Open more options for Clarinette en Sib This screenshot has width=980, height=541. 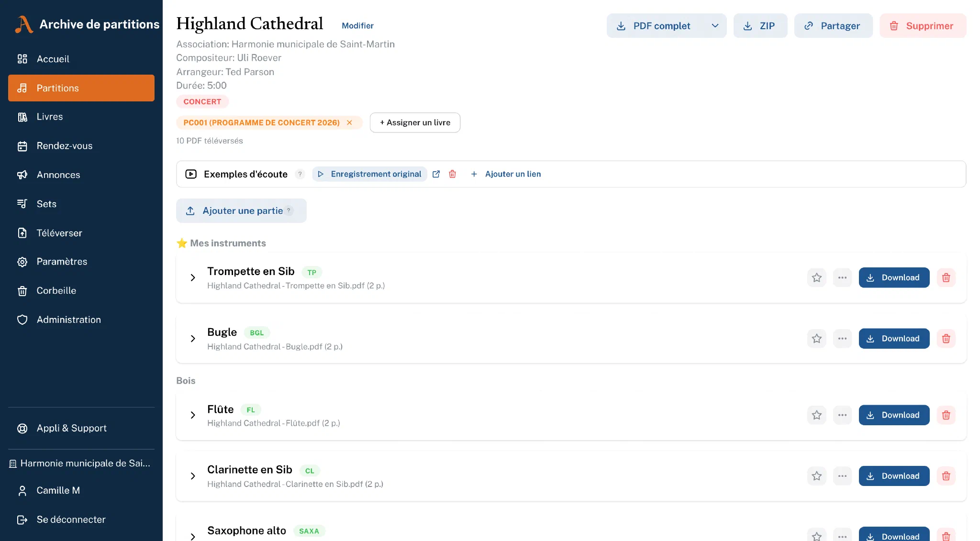coord(842,476)
